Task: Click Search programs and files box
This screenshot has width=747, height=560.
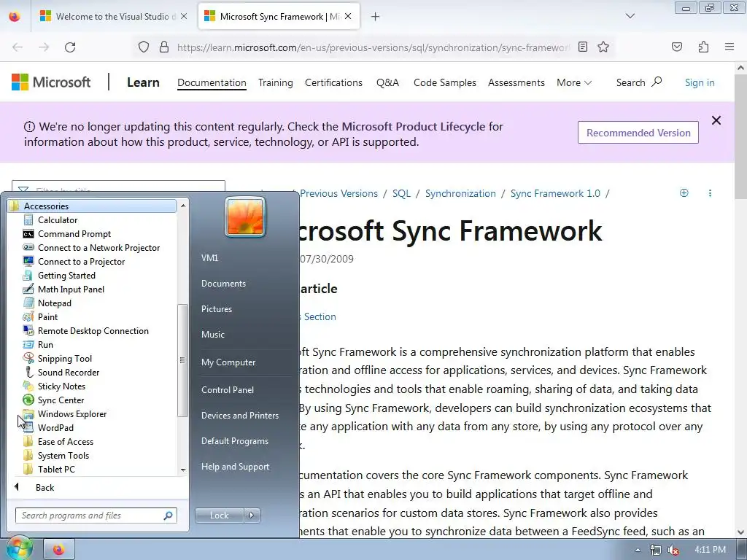Action: [x=96, y=516]
